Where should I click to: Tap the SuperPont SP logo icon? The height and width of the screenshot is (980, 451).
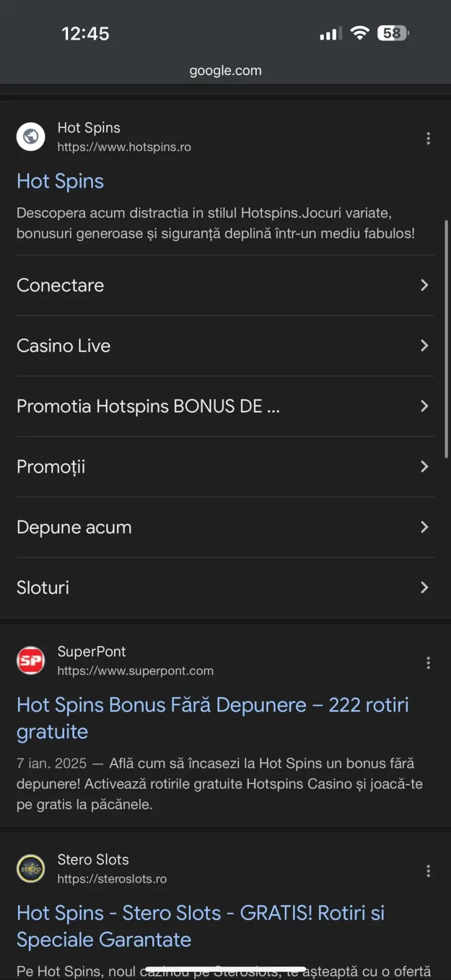31,661
